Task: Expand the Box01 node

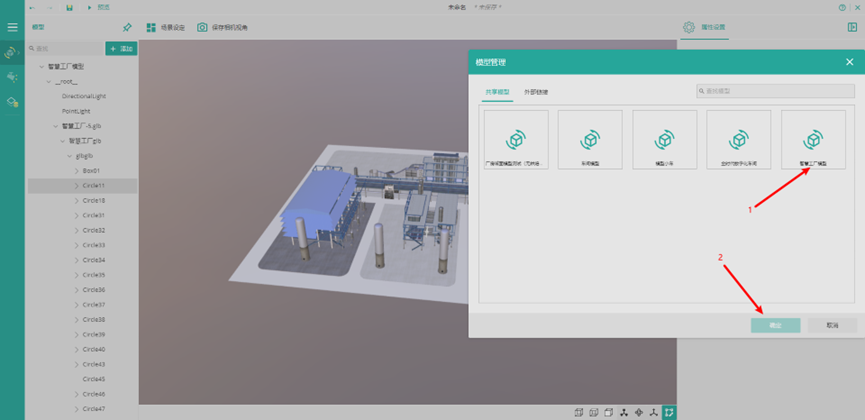Action: pyautogui.click(x=77, y=171)
